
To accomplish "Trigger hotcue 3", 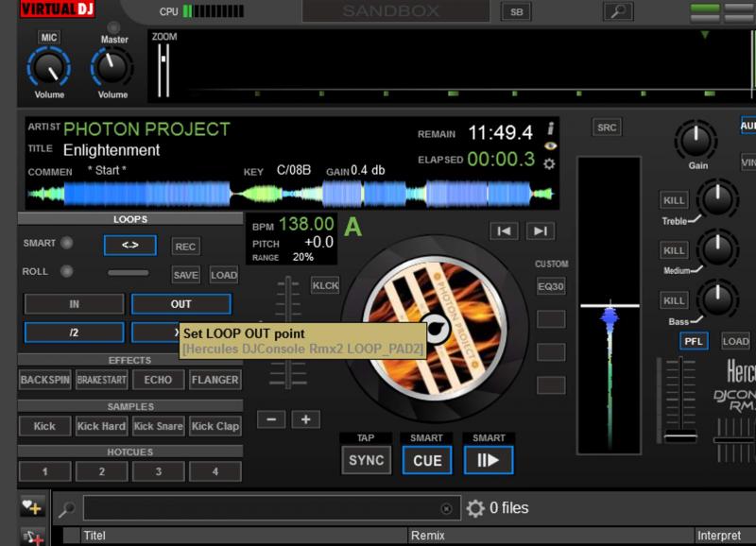I will coord(158,471).
